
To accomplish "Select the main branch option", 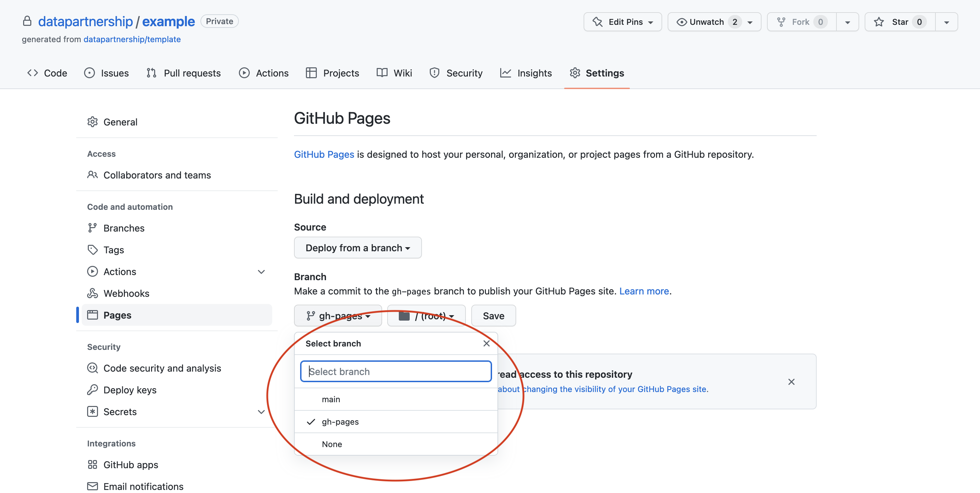I will tap(331, 399).
